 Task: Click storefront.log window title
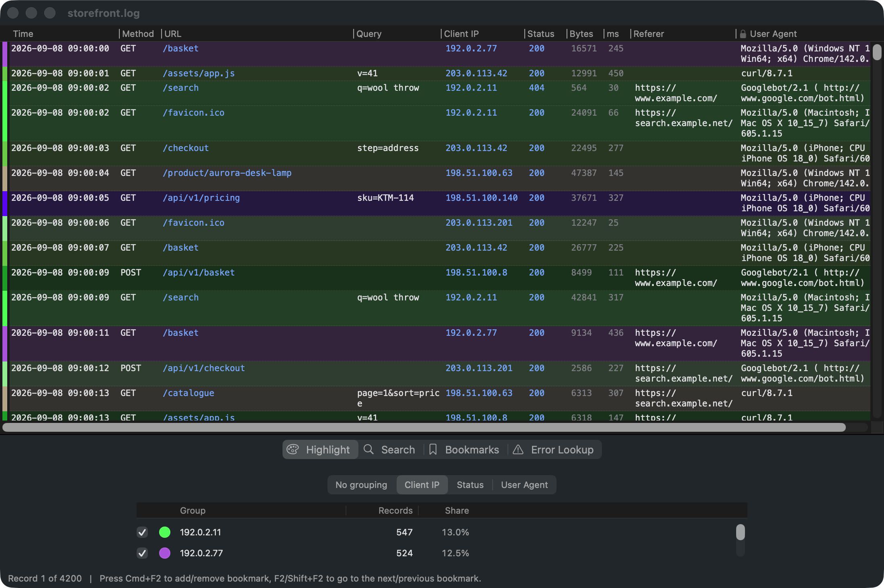tap(104, 13)
